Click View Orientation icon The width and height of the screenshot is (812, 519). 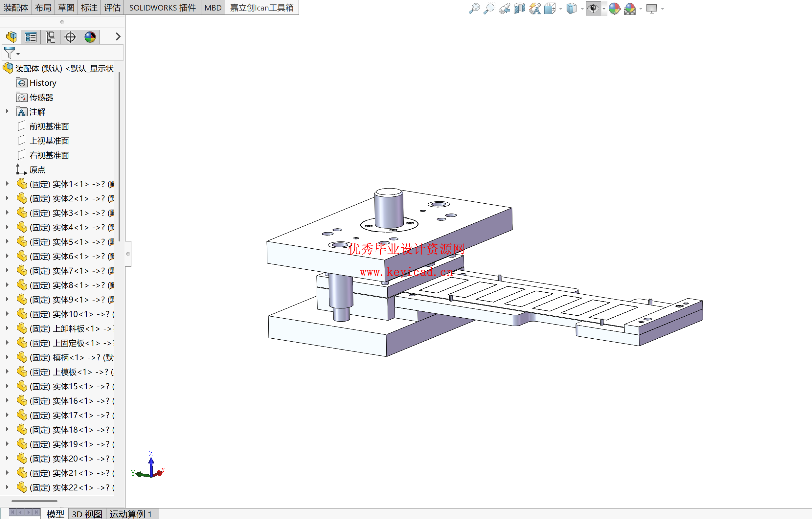[550, 8]
